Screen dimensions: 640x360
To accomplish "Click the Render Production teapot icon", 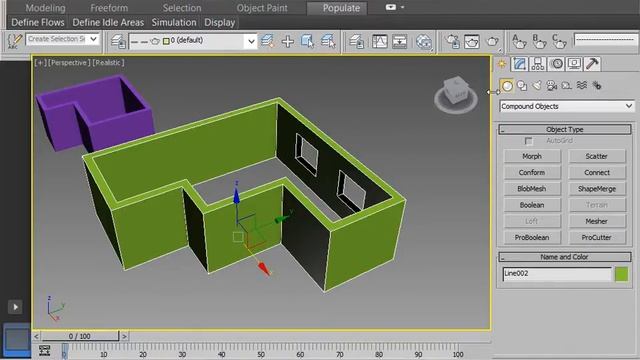I will pos(493,41).
